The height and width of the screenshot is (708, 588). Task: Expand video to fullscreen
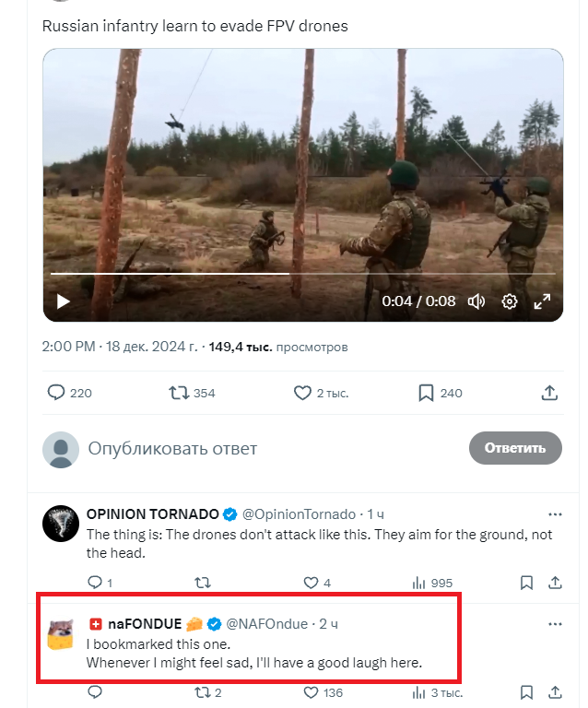[x=542, y=301]
